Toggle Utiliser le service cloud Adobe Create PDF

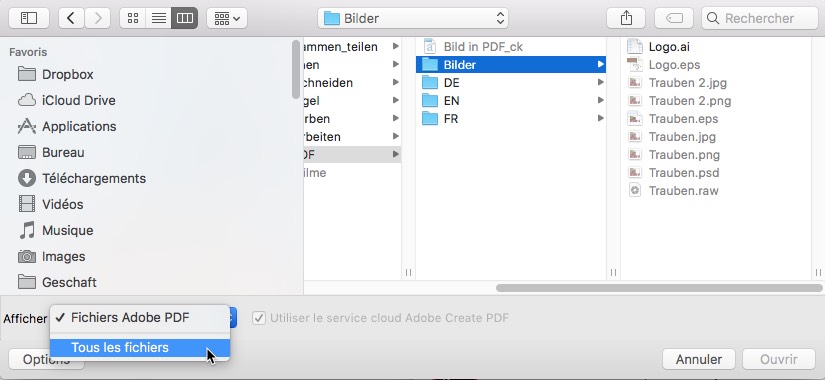(258, 318)
